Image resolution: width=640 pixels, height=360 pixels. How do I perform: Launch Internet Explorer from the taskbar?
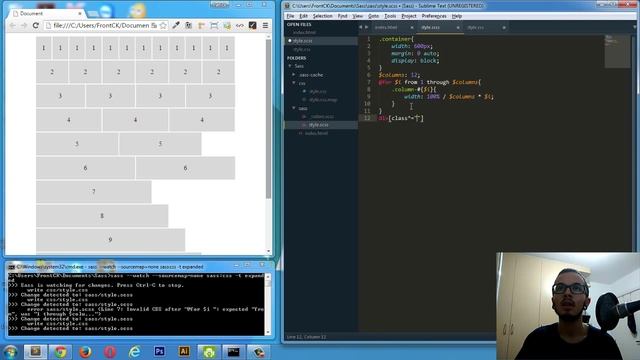coord(135,351)
